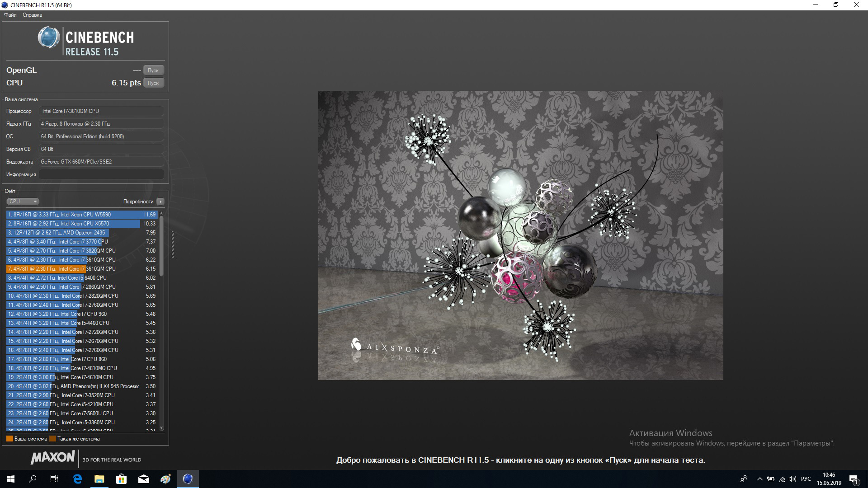Show hidden tray icons chevron

pos(760,479)
